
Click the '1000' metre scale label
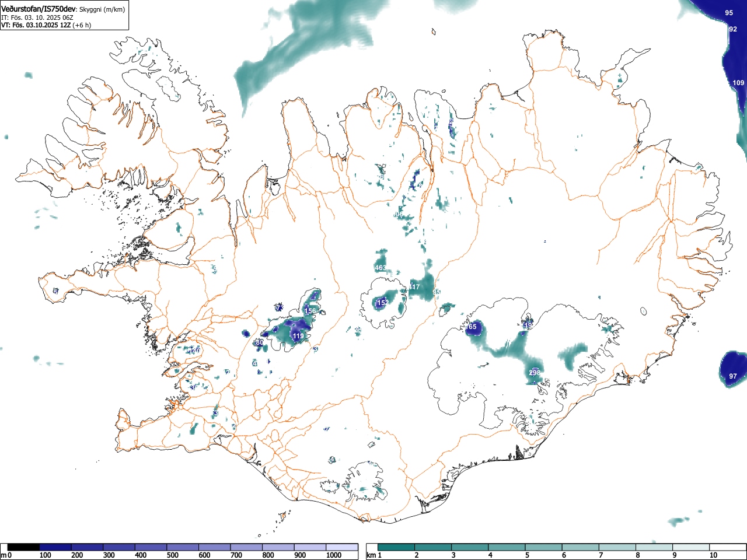click(334, 555)
